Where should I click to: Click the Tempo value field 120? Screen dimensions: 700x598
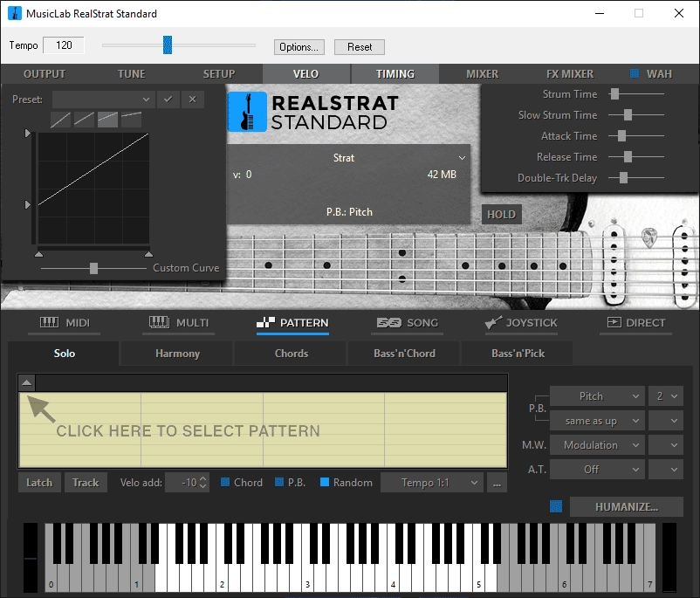tap(64, 45)
